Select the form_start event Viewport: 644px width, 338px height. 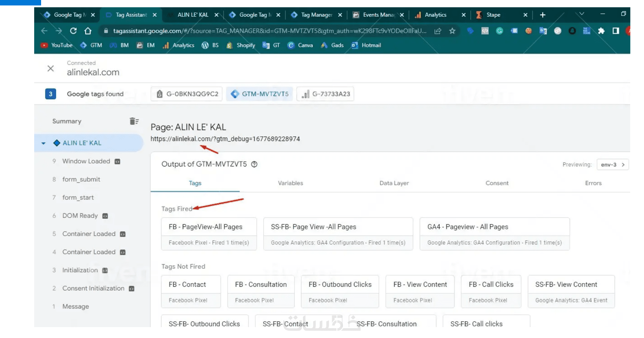click(78, 198)
